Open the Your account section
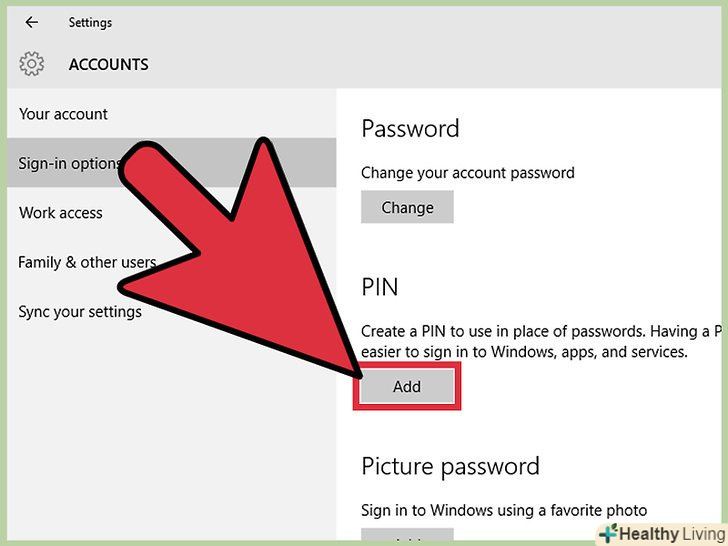This screenshot has height=546, width=728. click(64, 115)
